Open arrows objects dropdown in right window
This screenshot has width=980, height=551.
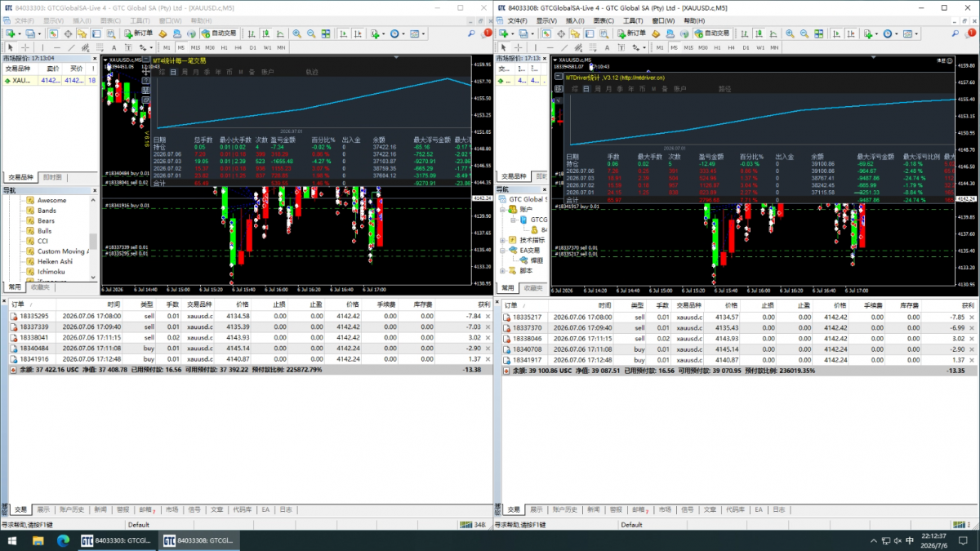[x=638, y=47]
